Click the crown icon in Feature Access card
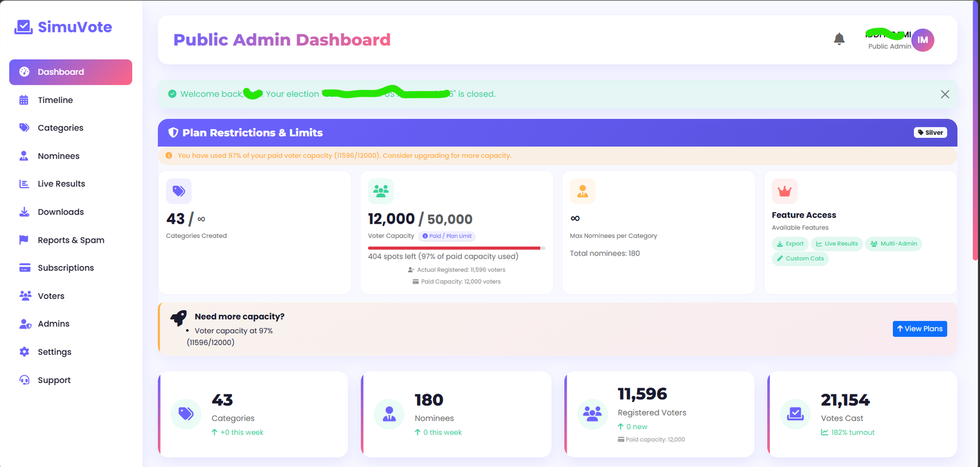 pyautogui.click(x=785, y=191)
